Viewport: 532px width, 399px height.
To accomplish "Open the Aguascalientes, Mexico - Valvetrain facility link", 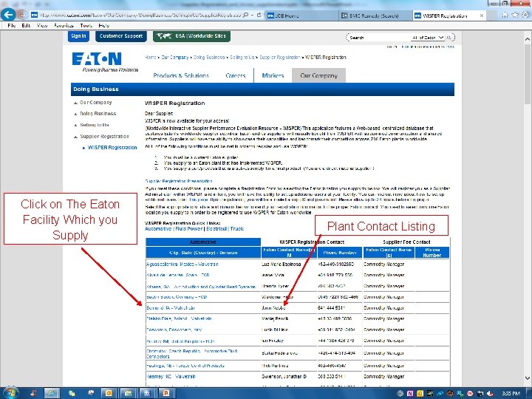I will pos(183,264).
